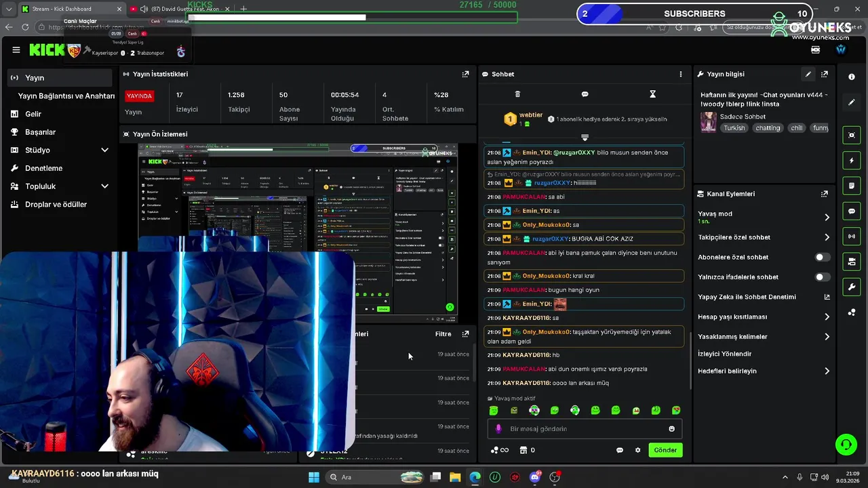Pop out the Yayın bilgisi panel
The image size is (868, 488).
(x=825, y=74)
